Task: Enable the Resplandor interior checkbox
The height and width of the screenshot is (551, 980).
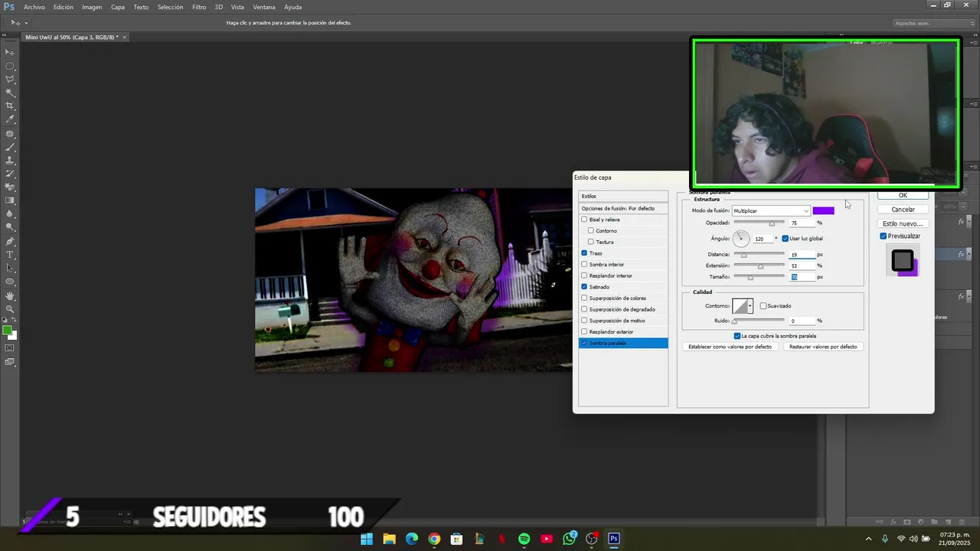Action: (584, 275)
